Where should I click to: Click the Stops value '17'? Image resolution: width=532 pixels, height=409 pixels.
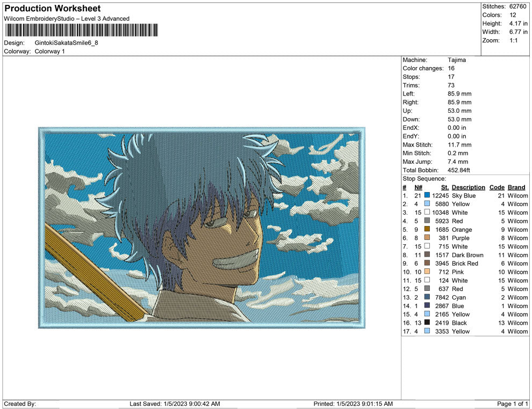pos(451,77)
